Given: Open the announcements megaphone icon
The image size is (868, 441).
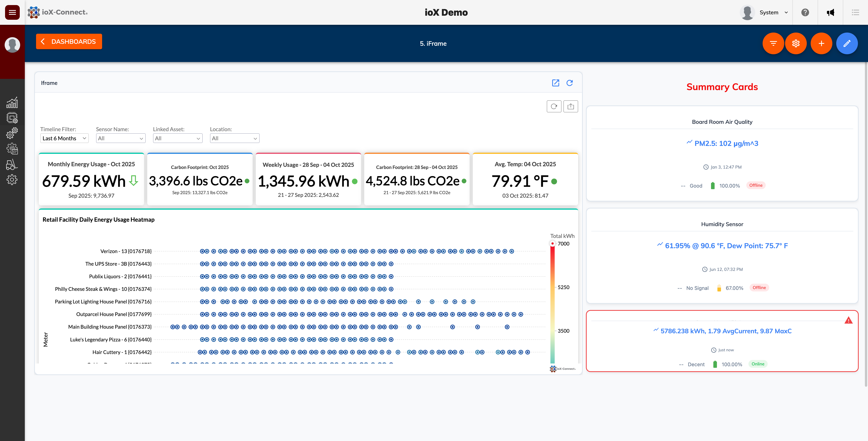Looking at the screenshot, I should pyautogui.click(x=830, y=12).
